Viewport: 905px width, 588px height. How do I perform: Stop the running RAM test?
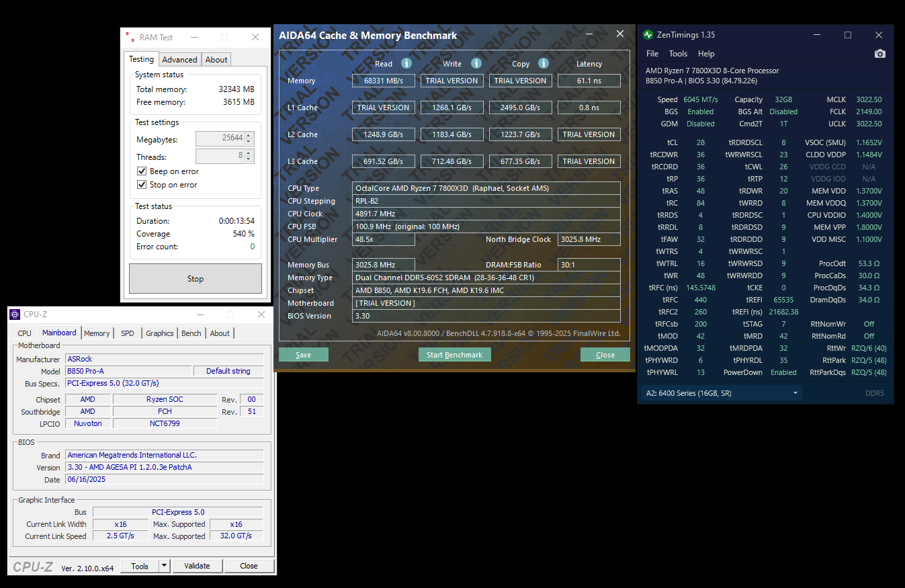tap(196, 278)
